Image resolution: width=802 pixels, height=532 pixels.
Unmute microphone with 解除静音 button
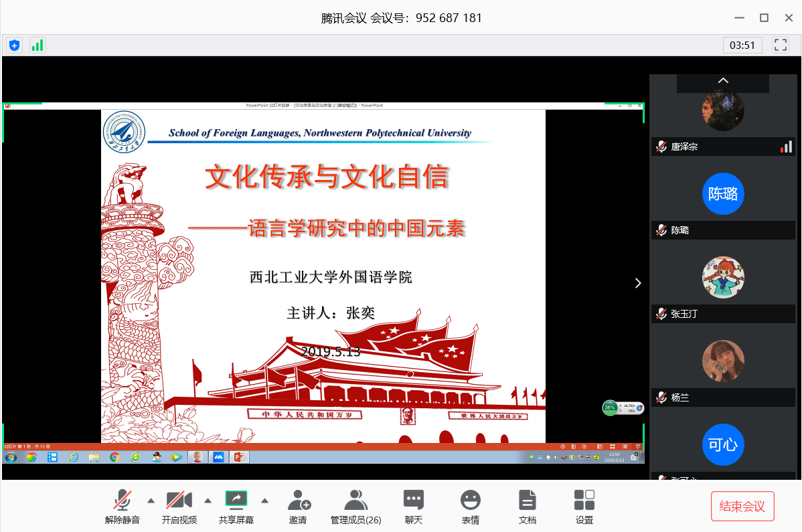pyautogui.click(x=123, y=506)
